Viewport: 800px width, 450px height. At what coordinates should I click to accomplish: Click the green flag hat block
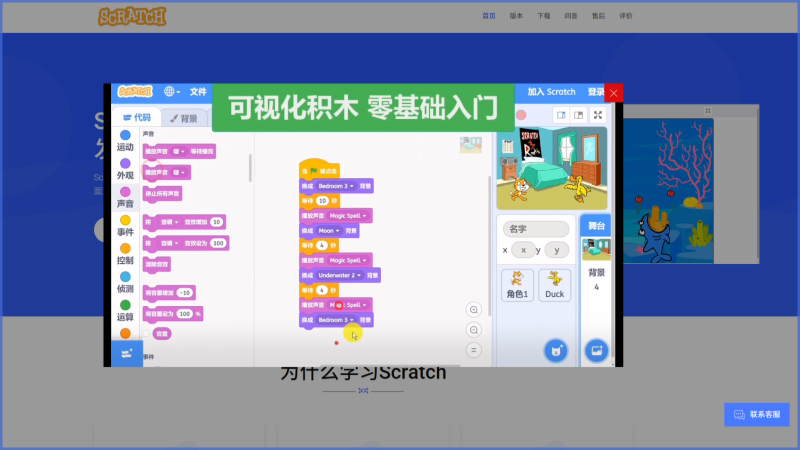[x=319, y=169]
